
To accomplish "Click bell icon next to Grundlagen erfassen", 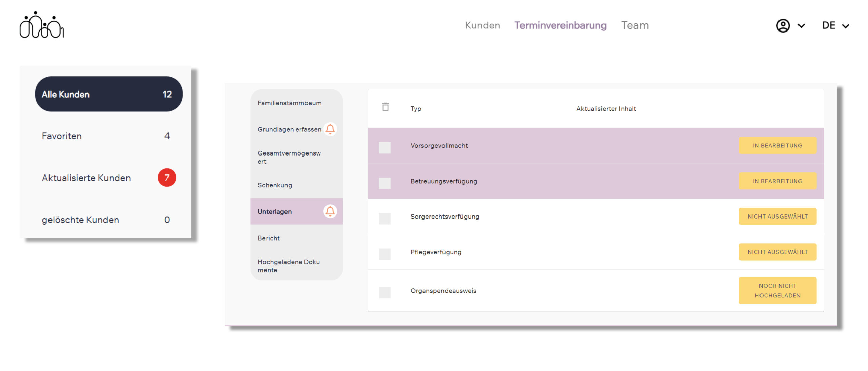I will tap(330, 129).
